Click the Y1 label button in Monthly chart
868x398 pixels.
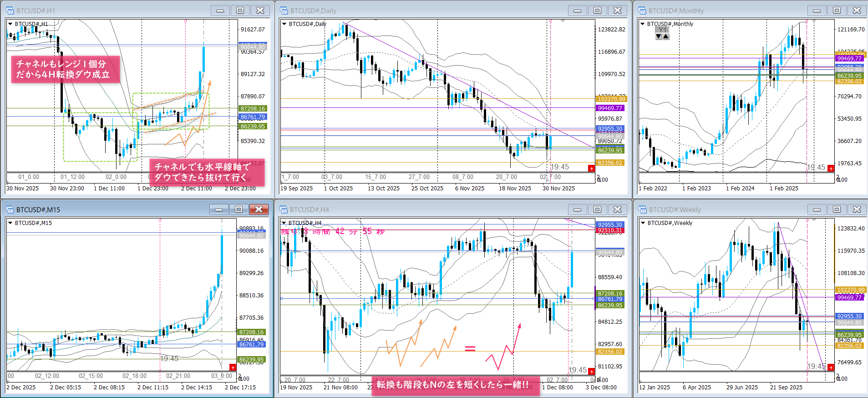pos(662,30)
